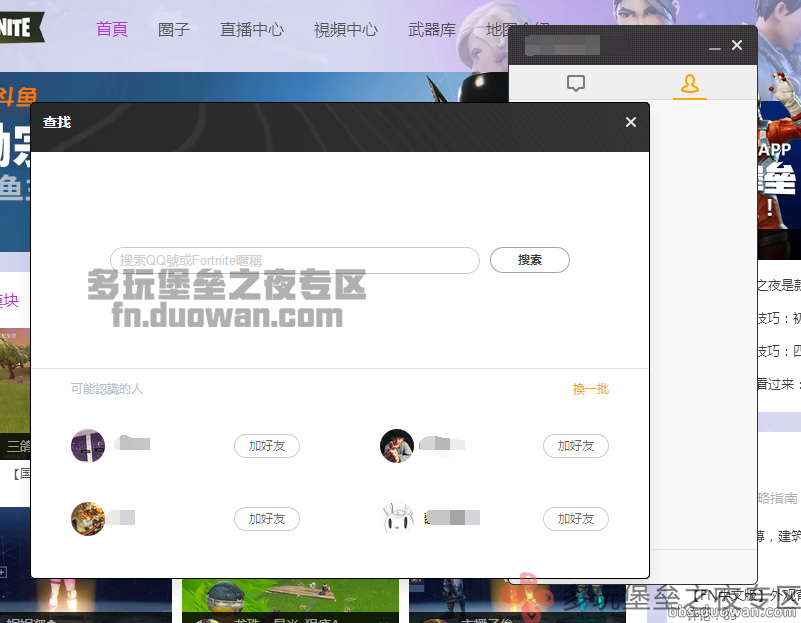This screenshot has height=623, width=801.
Task: Click the purple avatar in suggested people
Action: (x=88, y=446)
